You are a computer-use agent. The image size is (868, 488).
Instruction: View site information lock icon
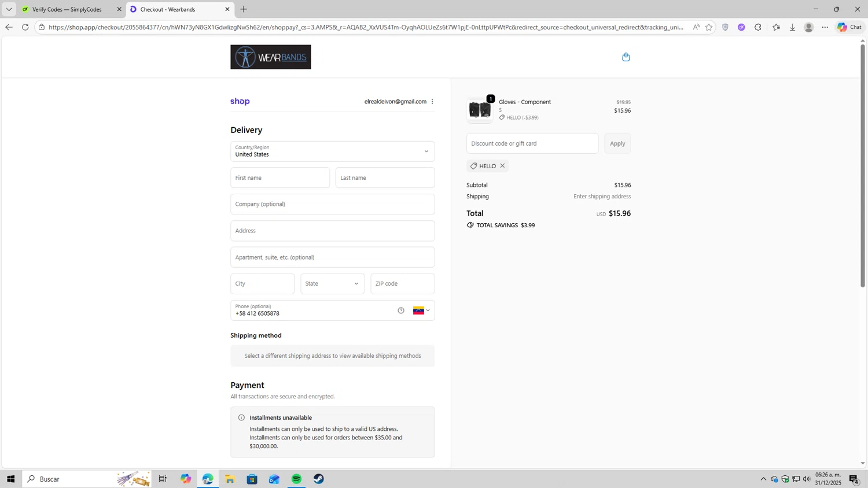coord(42,27)
